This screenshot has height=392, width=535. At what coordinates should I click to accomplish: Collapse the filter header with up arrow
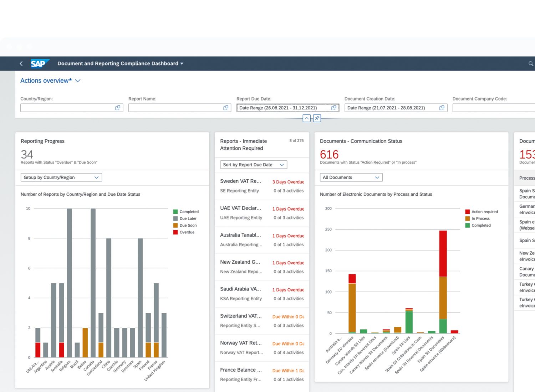(306, 118)
